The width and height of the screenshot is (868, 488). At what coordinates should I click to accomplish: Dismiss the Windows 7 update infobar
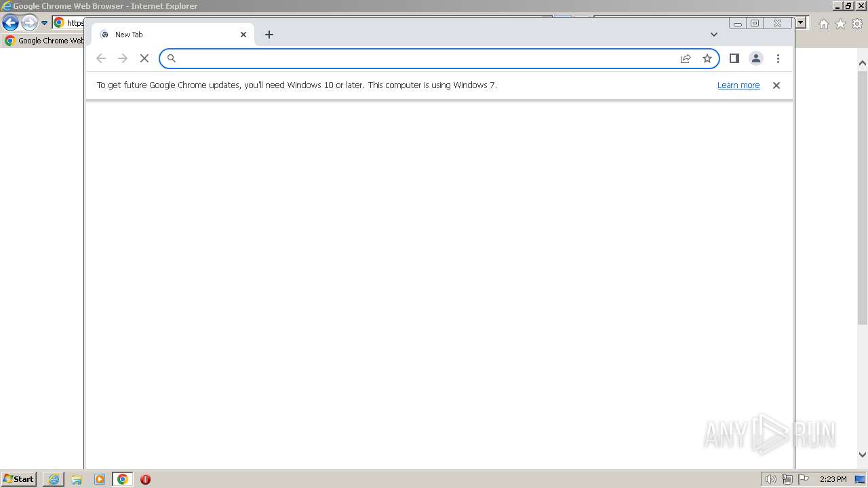tap(776, 85)
